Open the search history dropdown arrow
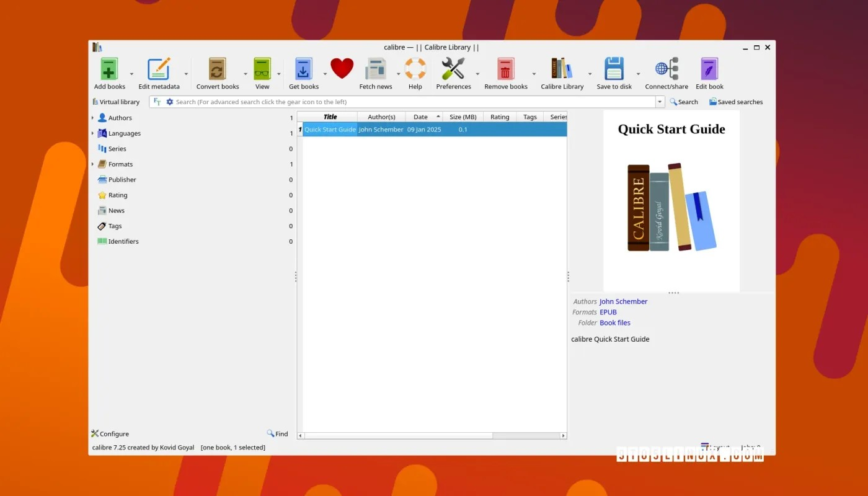This screenshot has width=868, height=496. [x=660, y=102]
